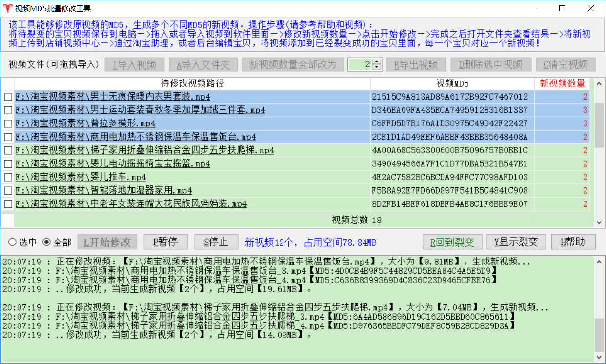Click 回到裂变 button
Screen dimensions: 606x364
coord(452,242)
